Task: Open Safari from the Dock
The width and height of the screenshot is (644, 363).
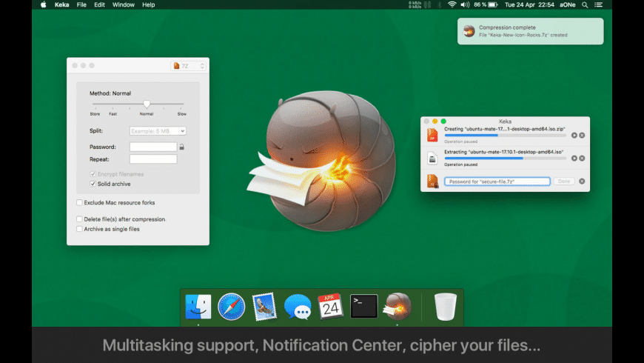Action: (x=231, y=307)
